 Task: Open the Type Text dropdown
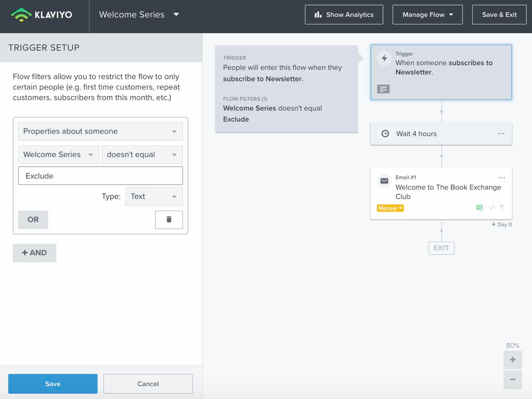(x=154, y=197)
